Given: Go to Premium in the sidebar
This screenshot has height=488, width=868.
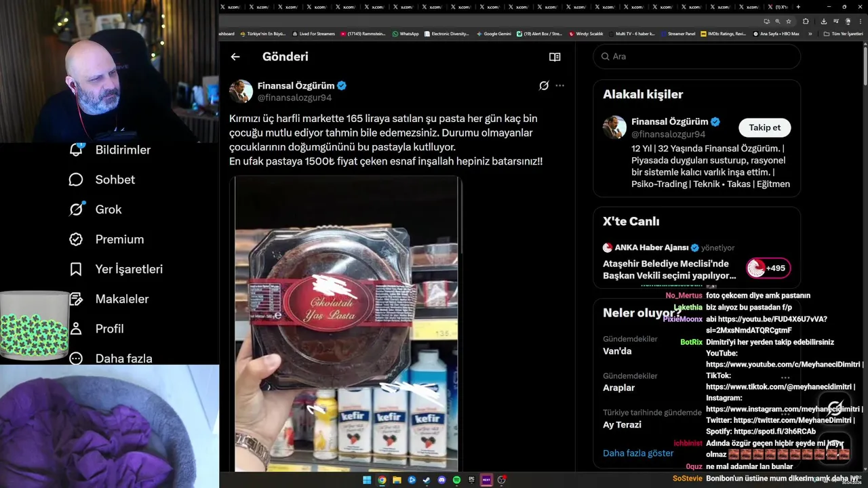Looking at the screenshot, I should (x=106, y=239).
